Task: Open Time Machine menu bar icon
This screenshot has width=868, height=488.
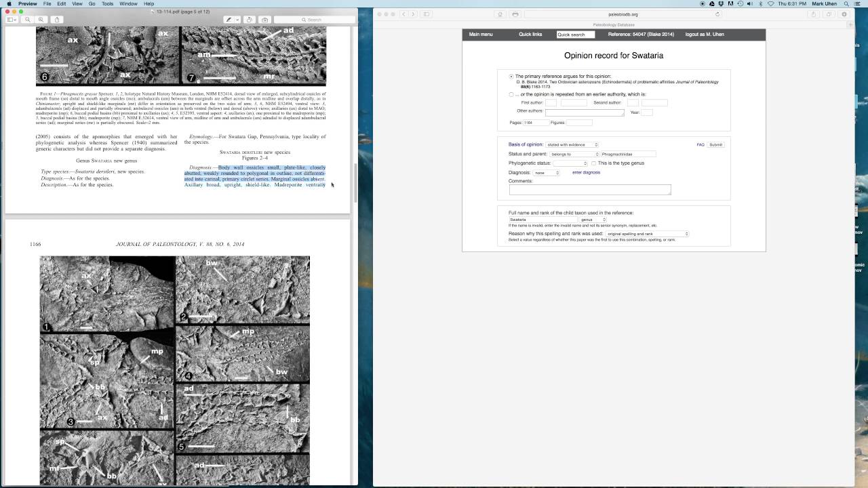Action: 740,4
